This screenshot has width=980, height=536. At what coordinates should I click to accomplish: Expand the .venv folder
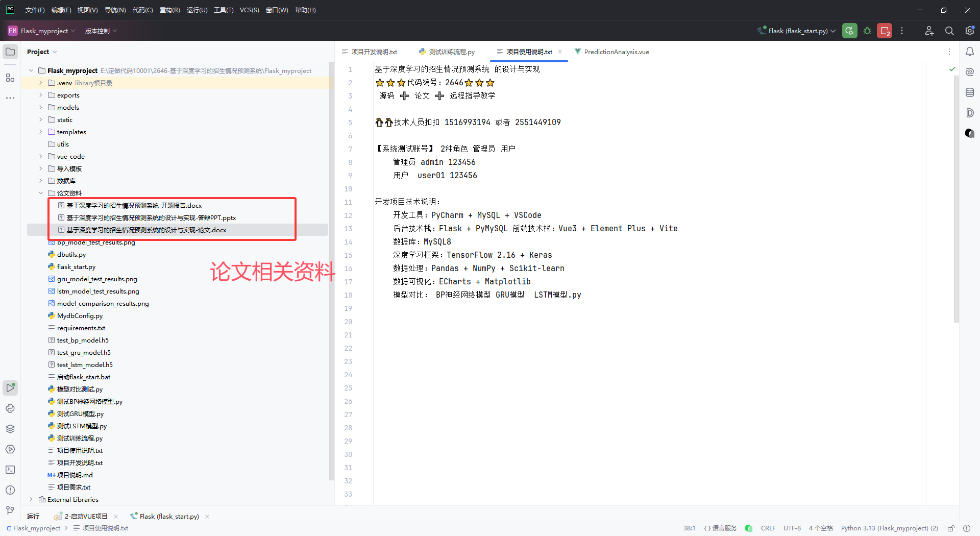41,83
